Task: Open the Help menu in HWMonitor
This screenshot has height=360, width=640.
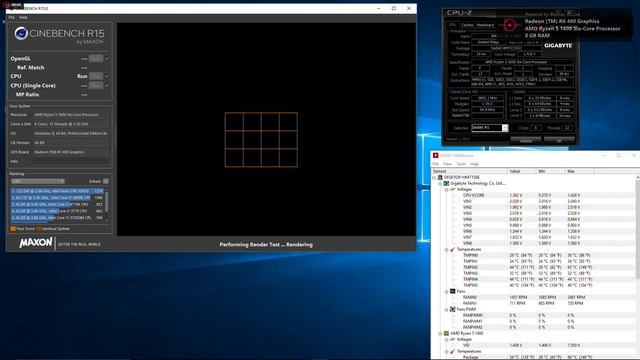Action: point(474,164)
